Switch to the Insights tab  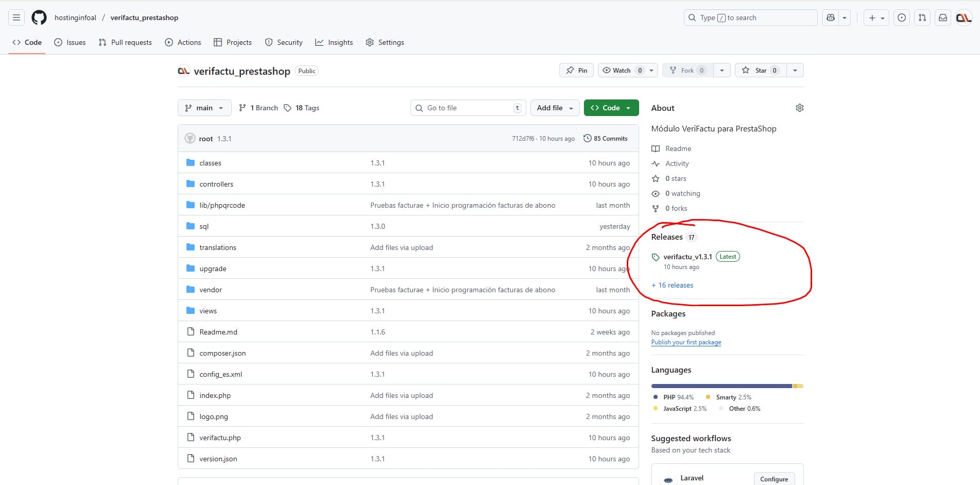(x=334, y=42)
